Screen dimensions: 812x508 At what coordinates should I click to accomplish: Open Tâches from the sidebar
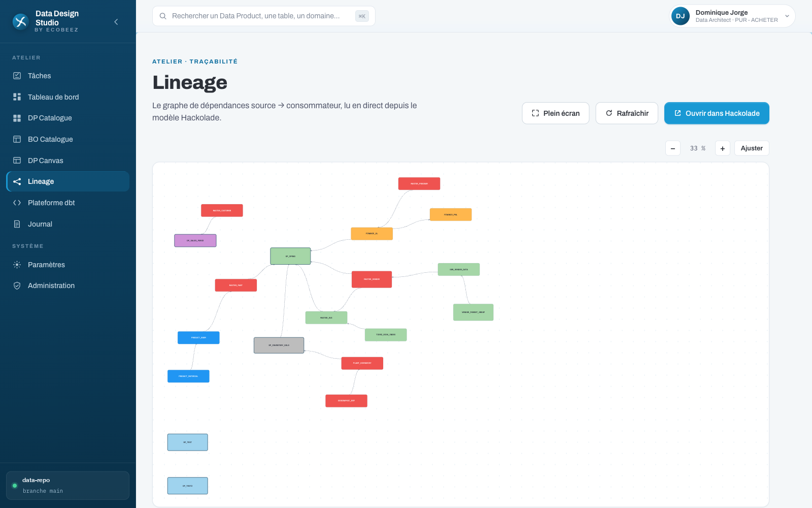point(67,76)
